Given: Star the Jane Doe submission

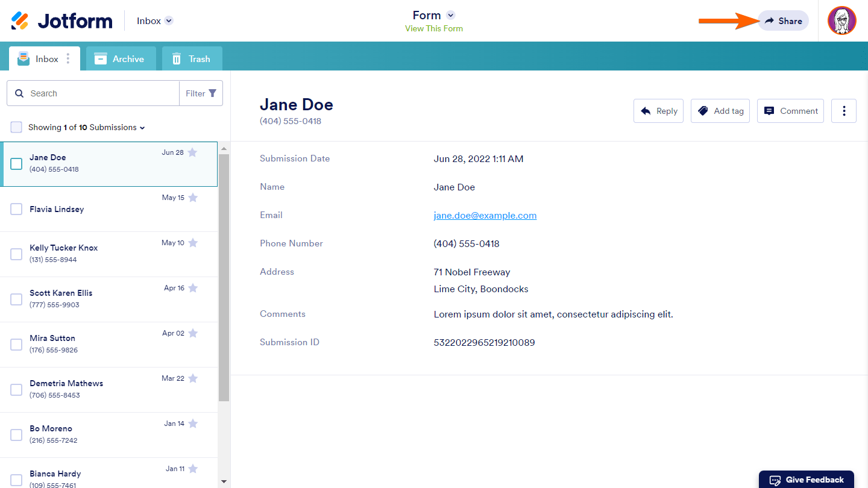Looking at the screenshot, I should pos(192,152).
